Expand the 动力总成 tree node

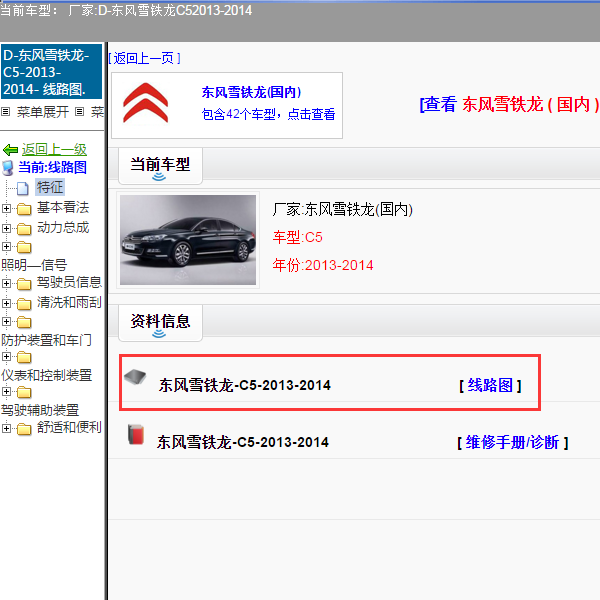pos(6,228)
